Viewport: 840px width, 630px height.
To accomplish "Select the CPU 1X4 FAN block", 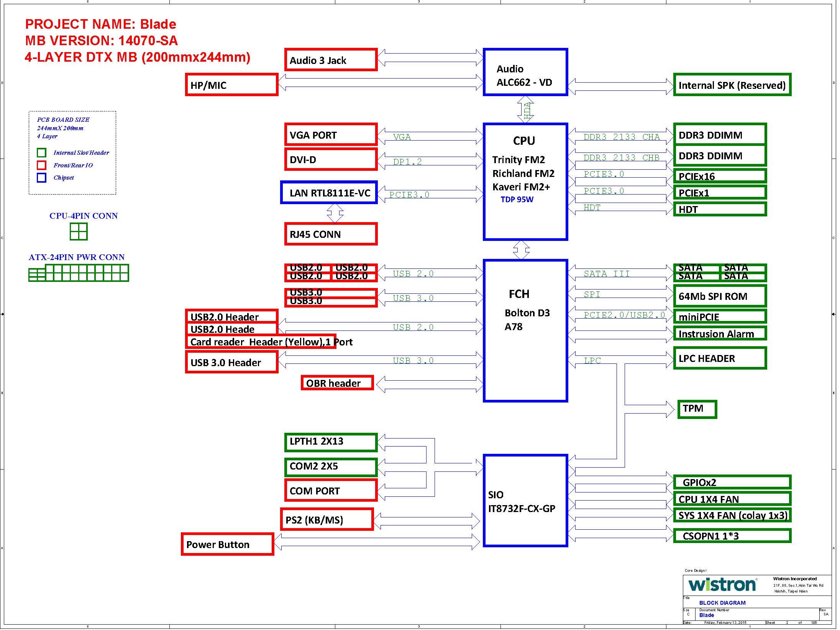I will [732, 499].
